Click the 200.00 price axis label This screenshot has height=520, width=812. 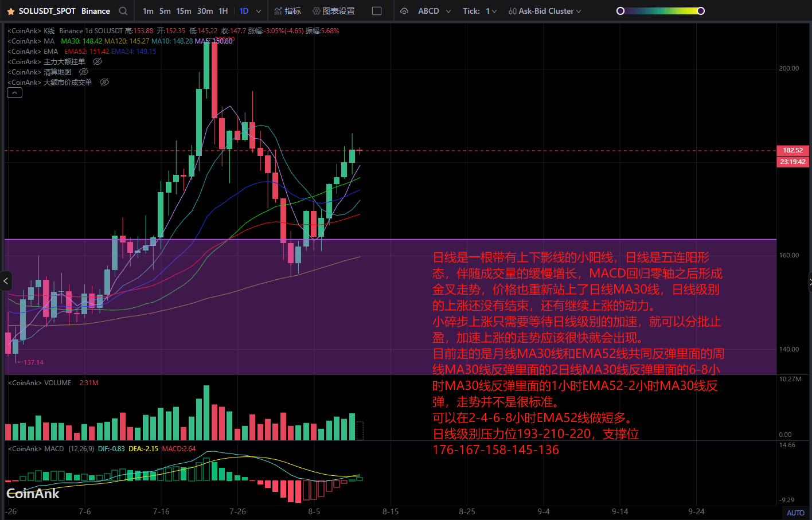(x=789, y=68)
